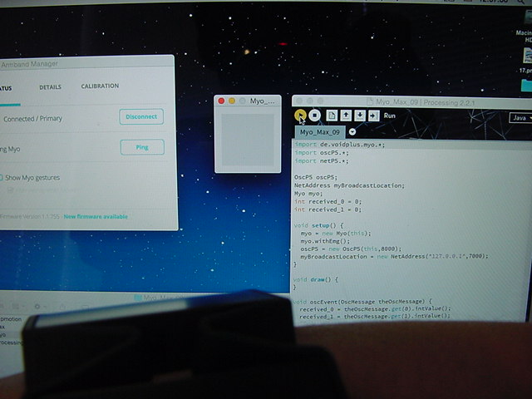Click the 'myo.withEmg();' code line

tap(325, 241)
